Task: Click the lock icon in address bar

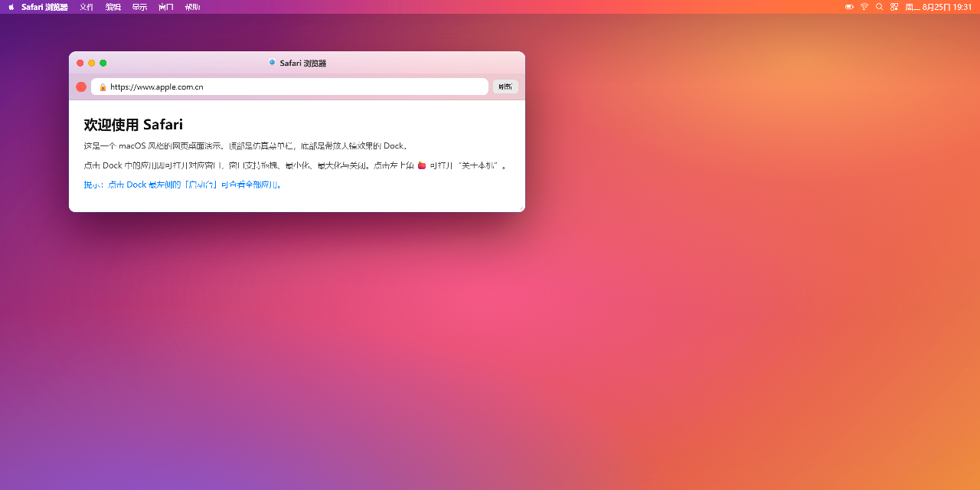Action: [x=103, y=87]
